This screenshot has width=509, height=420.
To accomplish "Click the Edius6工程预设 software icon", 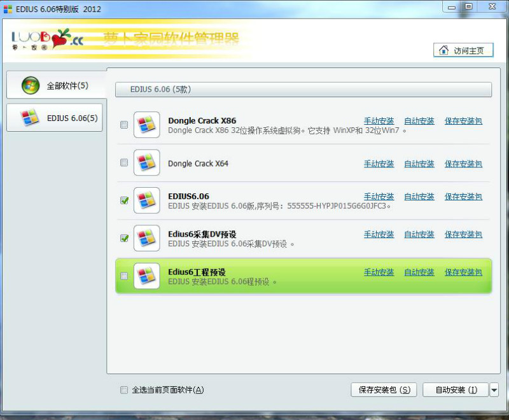I will point(147,276).
